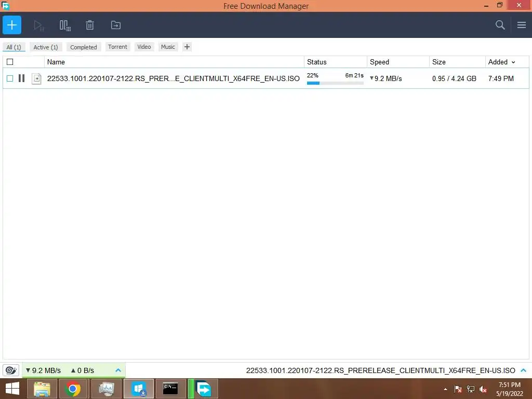
Task: Click the start all downloads icon
Action: coord(39,25)
